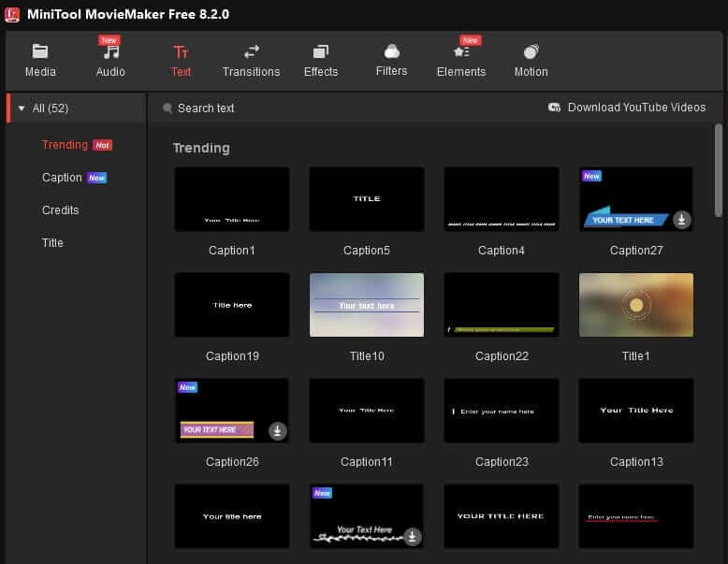Open the Effects panel
Viewport: 728px width, 564px height.
[x=321, y=61]
